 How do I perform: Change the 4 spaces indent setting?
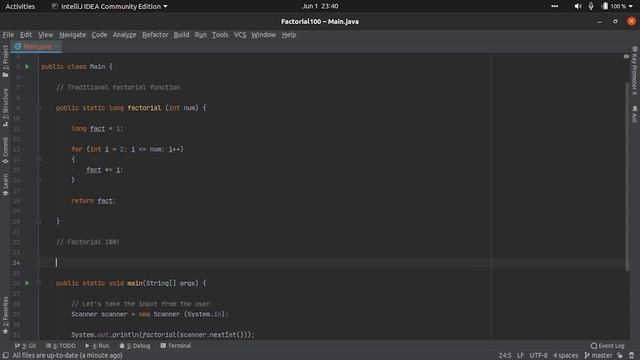point(565,356)
